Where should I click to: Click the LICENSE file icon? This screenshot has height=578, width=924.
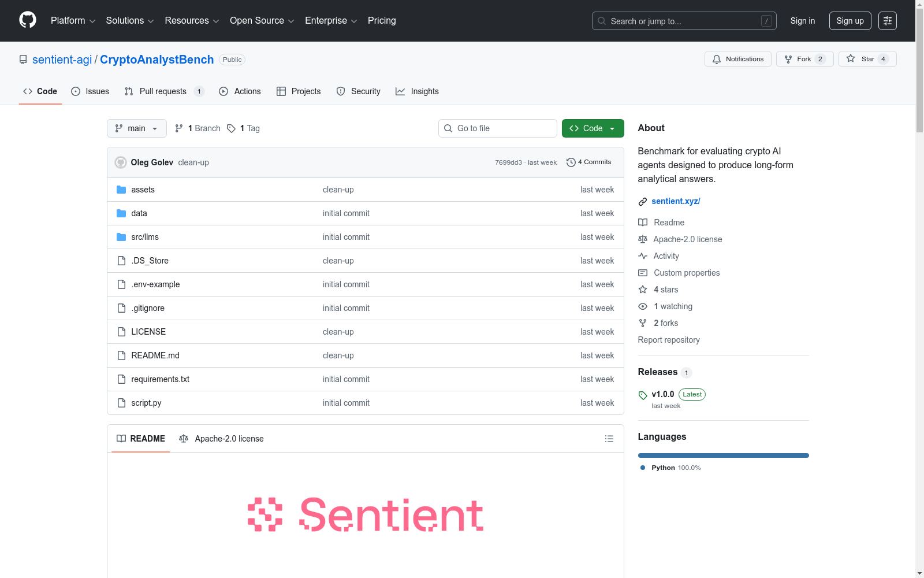point(121,332)
